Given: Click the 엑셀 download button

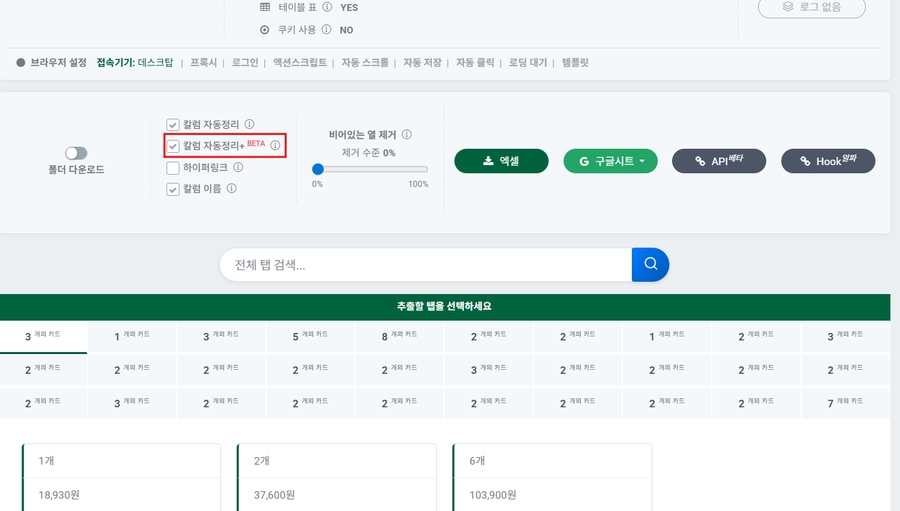Looking at the screenshot, I should tap(501, 161).
